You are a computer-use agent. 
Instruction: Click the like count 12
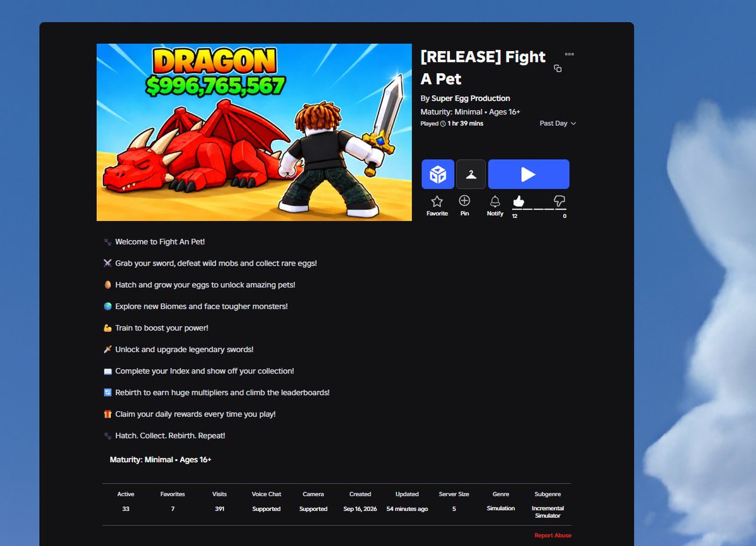(515, 216)
